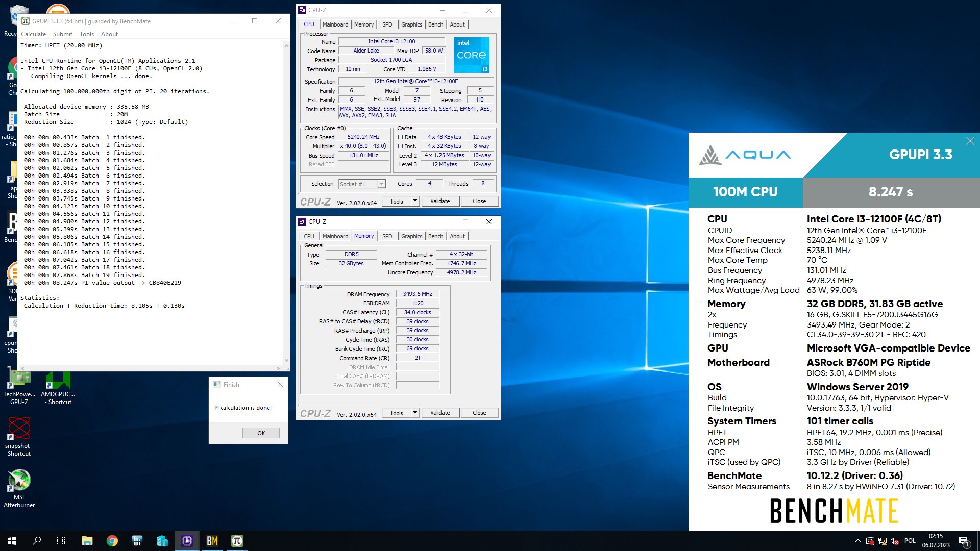Click Validate in top CPU-Z window
This screenshot has height=551, width=980.
(440, 201)
